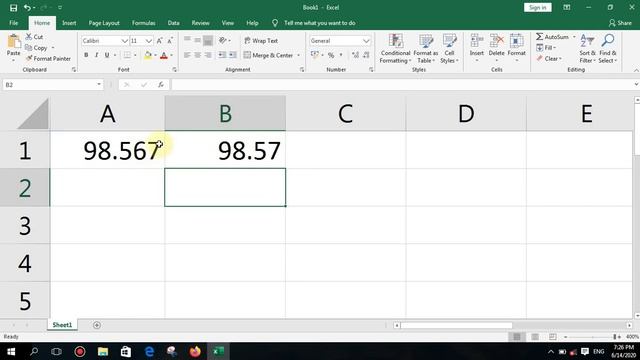Expand the Name Box dropdown arrow
Screen dimensions: 640x360
click(99, 84)
